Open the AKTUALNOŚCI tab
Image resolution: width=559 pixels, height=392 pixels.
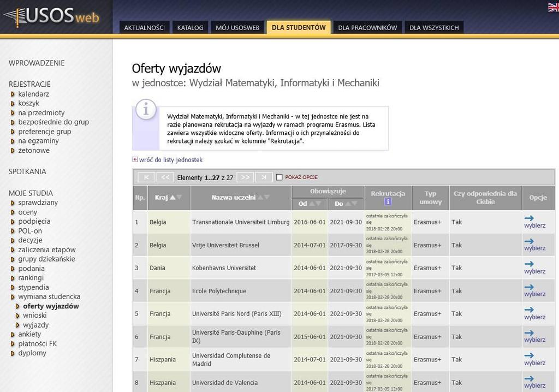click(144, 27)
